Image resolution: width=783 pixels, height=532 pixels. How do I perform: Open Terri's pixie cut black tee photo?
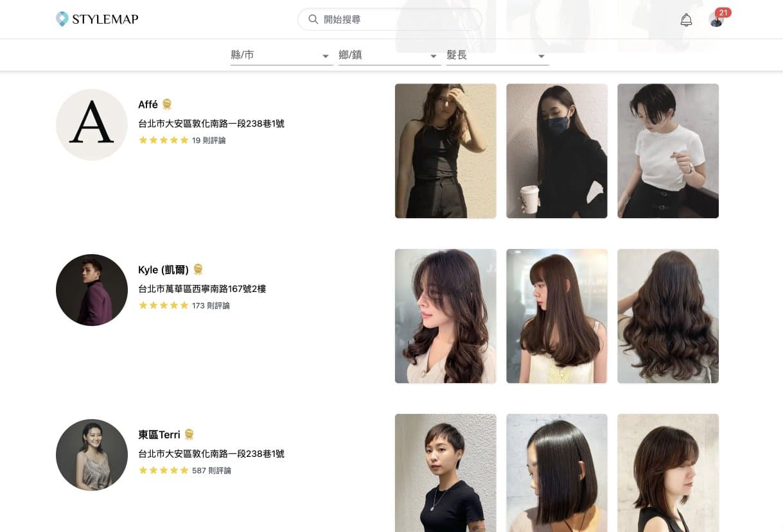tap(446, 473)
